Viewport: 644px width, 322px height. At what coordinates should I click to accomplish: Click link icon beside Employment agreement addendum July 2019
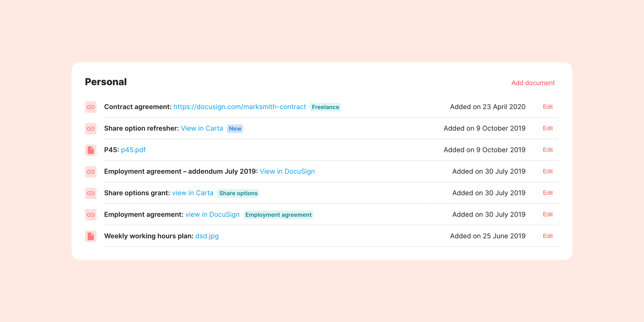pos(91,172)
